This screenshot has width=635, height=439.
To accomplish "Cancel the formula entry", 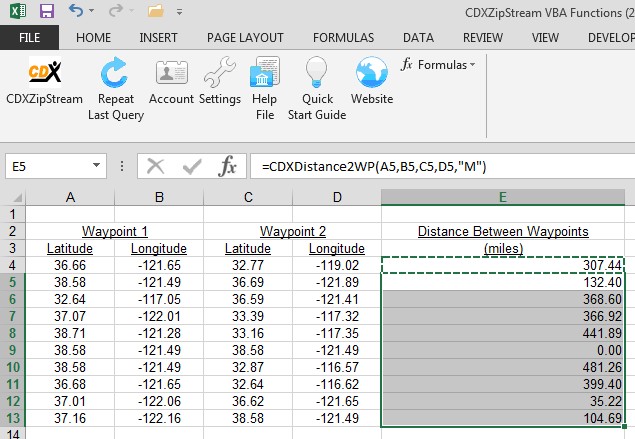I will tap(156, 166).
